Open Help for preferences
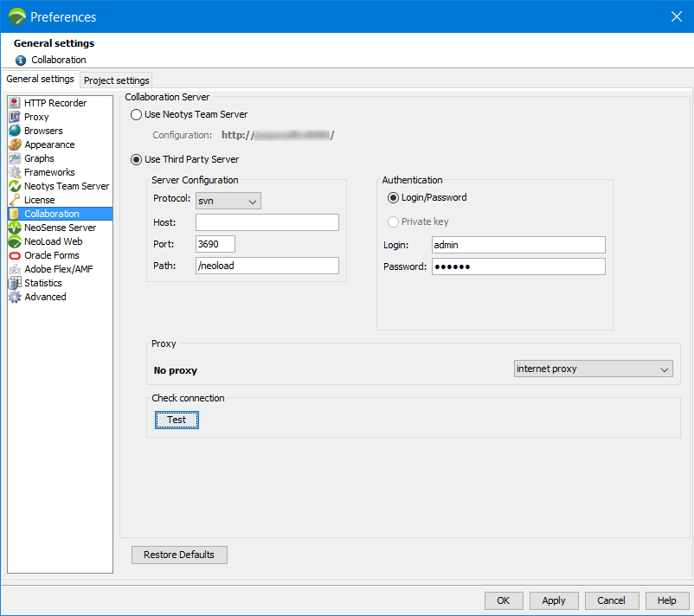This screenshot has height=616, width=694. pyautogui.click(x=666, y=600)
